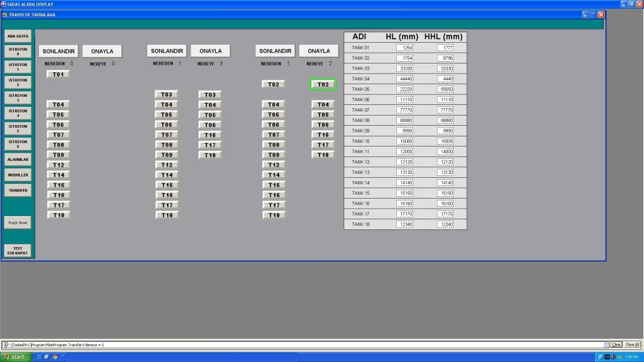Open ISTASYON 0 from the sidebar
This screenshot has height=362, width=644.
[18, 52]
